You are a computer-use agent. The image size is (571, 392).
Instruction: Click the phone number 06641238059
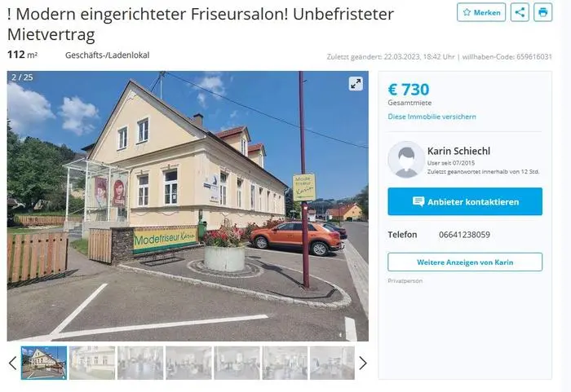[464, 235]
